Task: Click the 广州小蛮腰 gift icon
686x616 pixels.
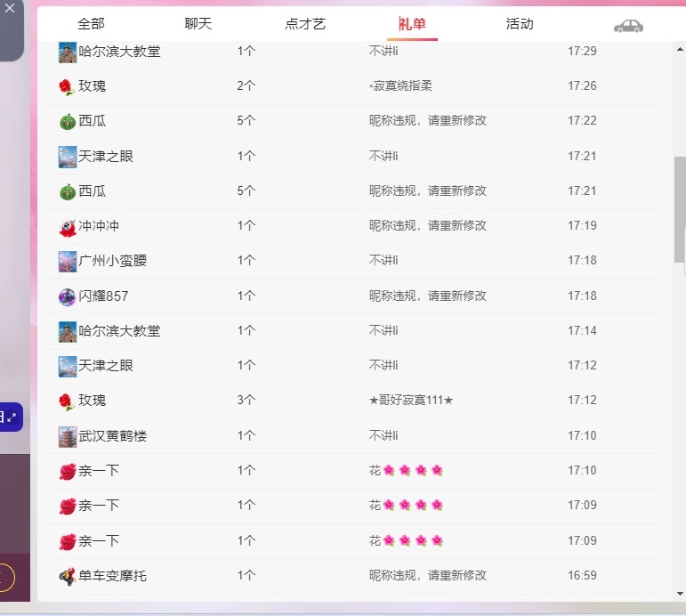Action: pos(68,261)
